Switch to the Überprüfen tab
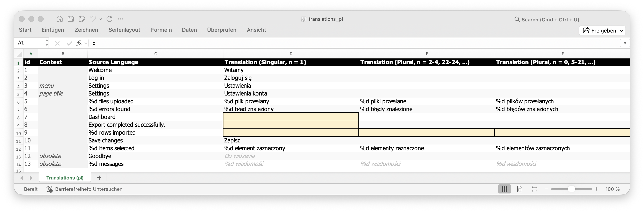 coord(222,30)
